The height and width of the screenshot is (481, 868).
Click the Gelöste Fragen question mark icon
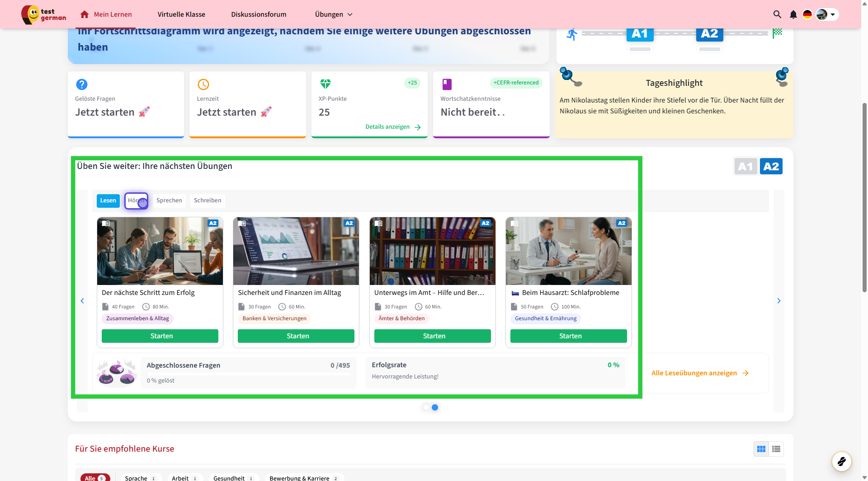pyautogui.click(x=82, y=84)
